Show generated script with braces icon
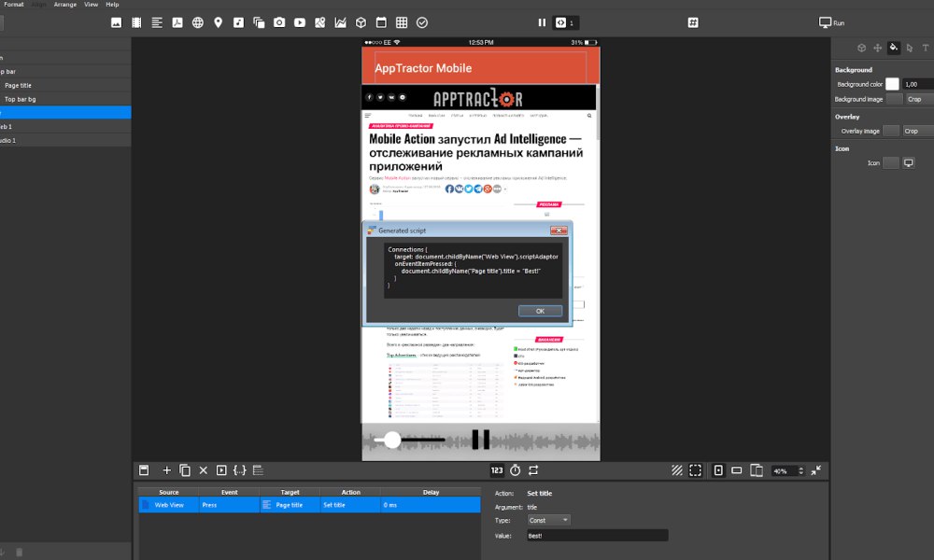The height and width of the screenshot is (560, 934). [239, 470]
